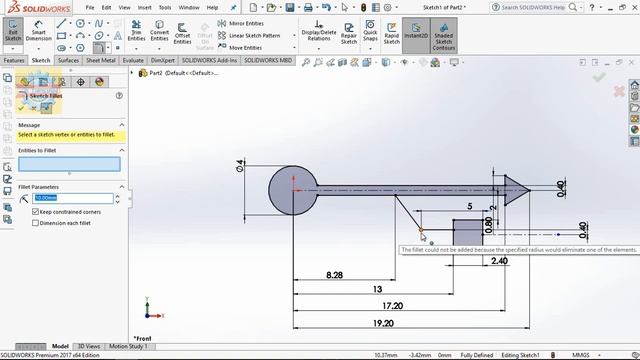Select the Corner Rectangle tool

[61, 36]
